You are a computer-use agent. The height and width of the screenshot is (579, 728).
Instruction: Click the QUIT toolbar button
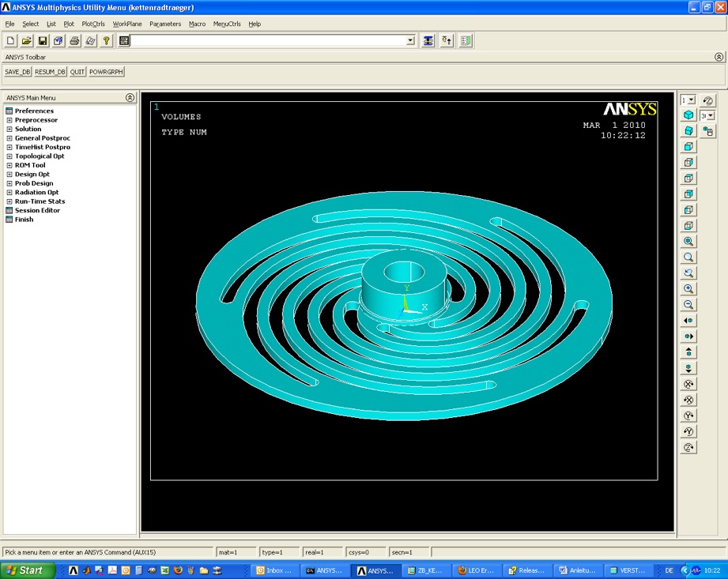coord(77,72)
